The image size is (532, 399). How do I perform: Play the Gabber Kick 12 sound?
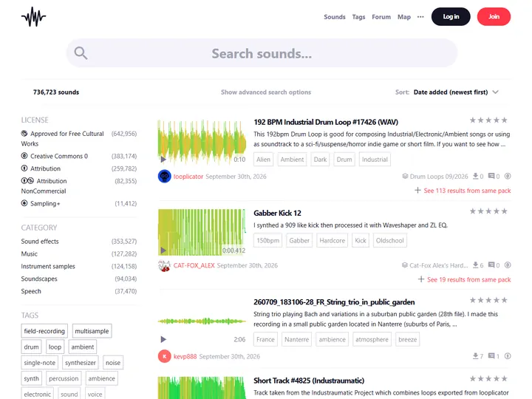click(x=163, y=250)
